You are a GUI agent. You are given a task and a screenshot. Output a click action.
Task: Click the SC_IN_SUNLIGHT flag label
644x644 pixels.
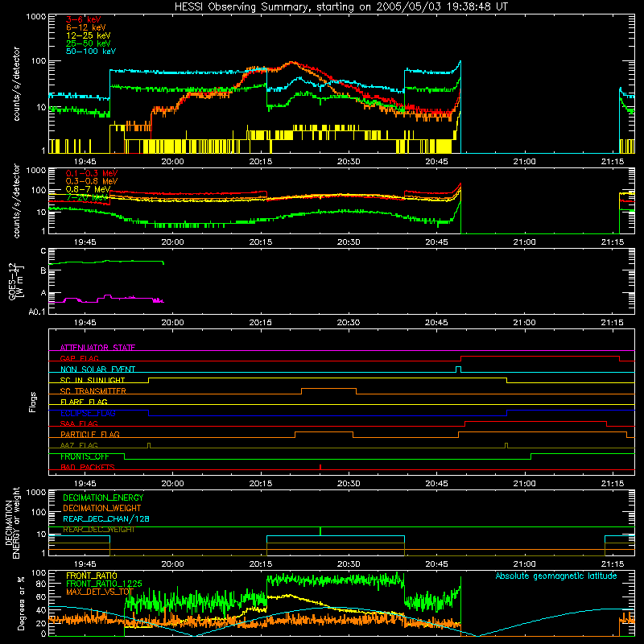tap(93, 380)
